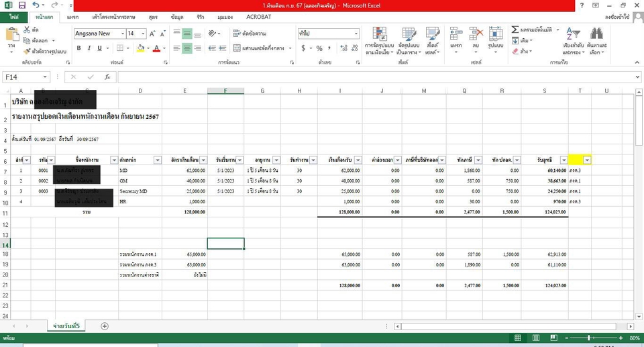This screenshot has width=644, height=347.
Task: Switch to the Insert ribbon tab
Action: click(x=72, y=17)
